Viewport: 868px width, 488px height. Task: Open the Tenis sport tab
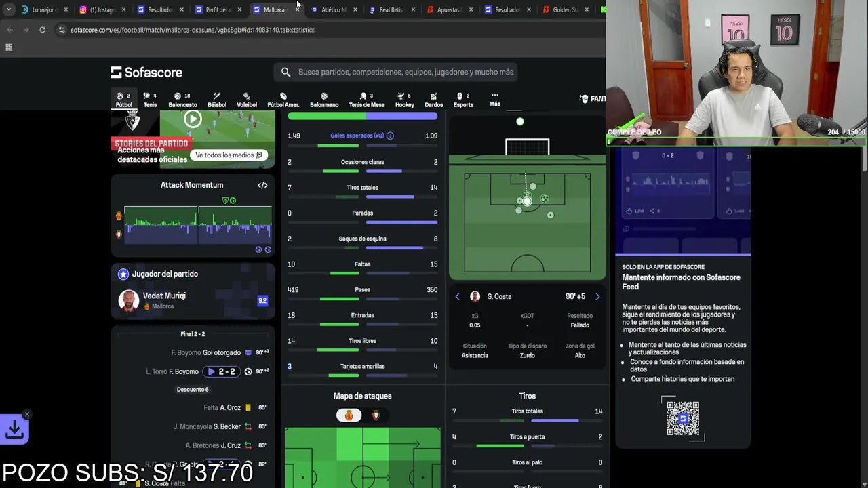coord(150,100)
